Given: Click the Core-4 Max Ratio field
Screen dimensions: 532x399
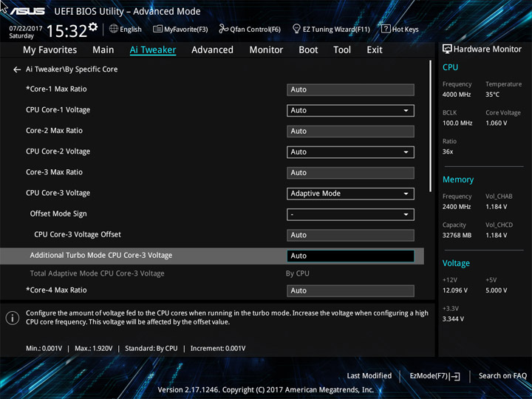Looking at the screenshot, I should [350, 291].
